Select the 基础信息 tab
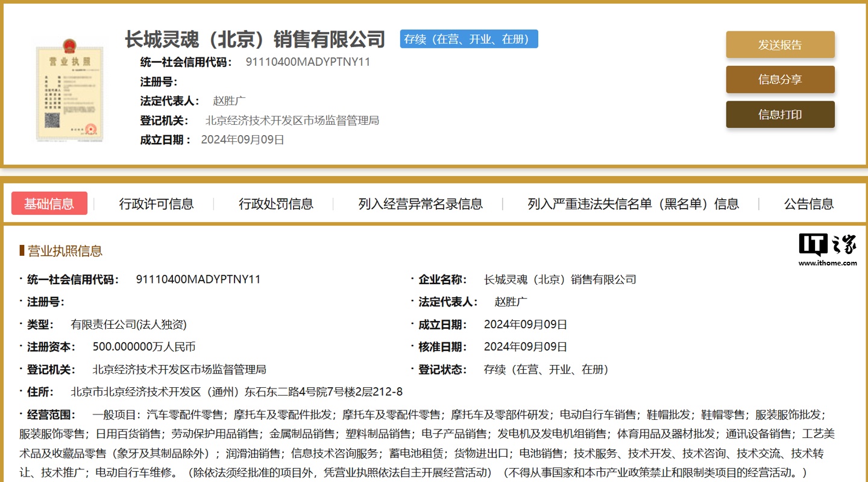The width and height of the screenshot is (868, 482). (x=49, y=204)
